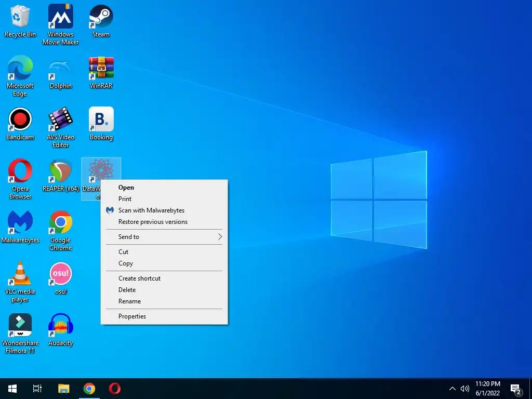The height and width of the screenshot is (399, 532).
Task: Launch Opera from the taskbar
Action: 115,389
